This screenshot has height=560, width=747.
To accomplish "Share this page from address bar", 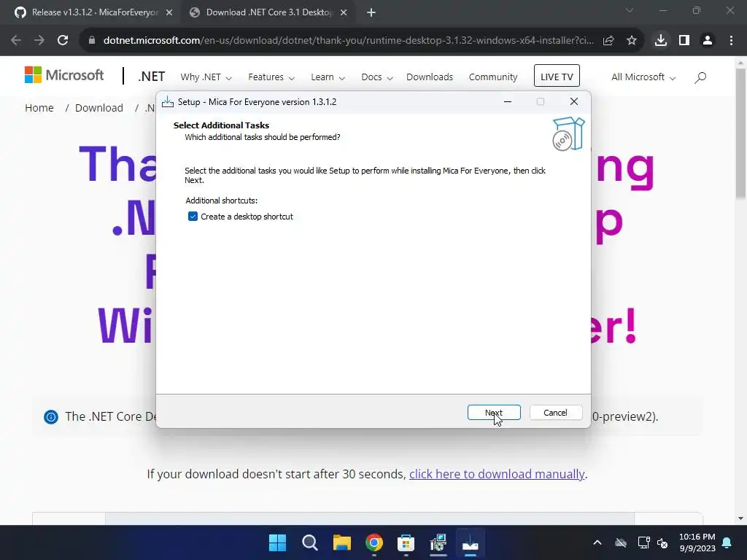I will 608,41.
